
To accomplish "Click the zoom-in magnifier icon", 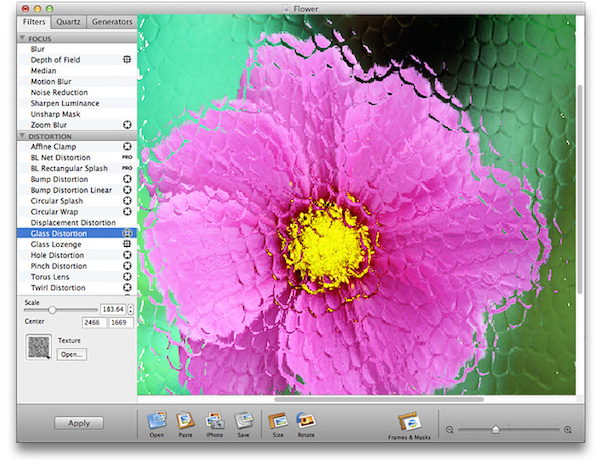I will (x=568, y=429).
